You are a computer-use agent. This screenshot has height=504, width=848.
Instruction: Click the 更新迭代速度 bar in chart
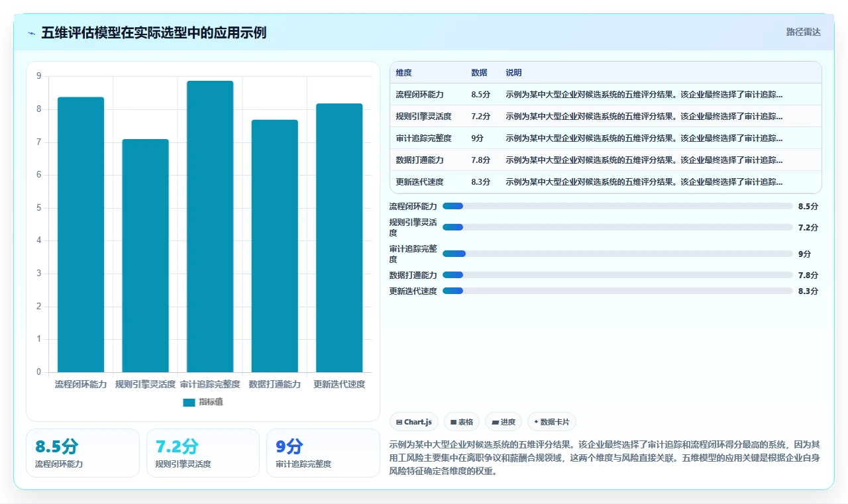coord(339,238)
